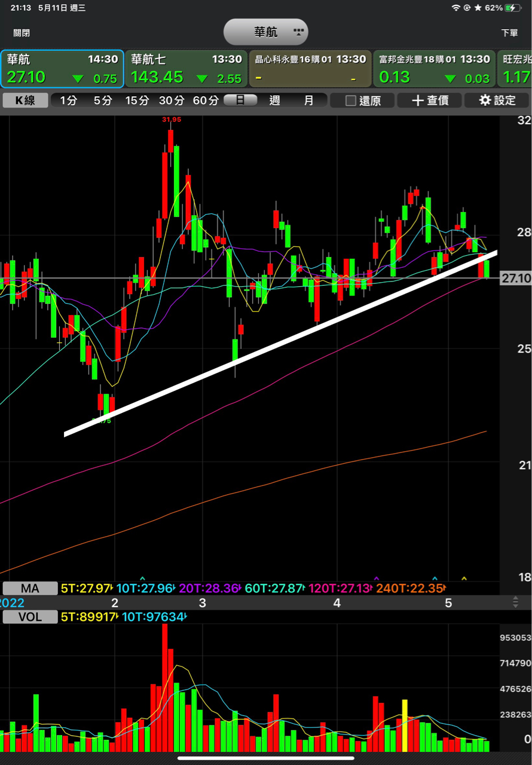Select the 富邦金兆豐18購01 quote card
The width and height of the screenshot is (532, 765).
[x=435, y=69]
